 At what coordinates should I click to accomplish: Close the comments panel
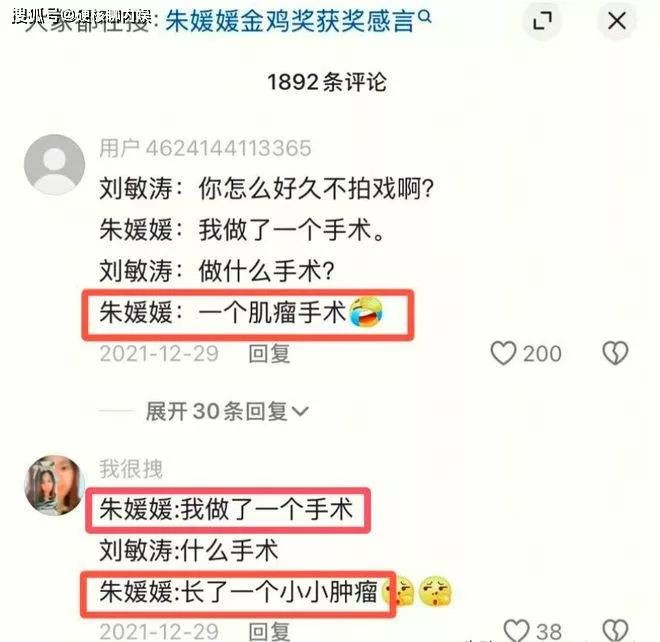tap(617, 21)
